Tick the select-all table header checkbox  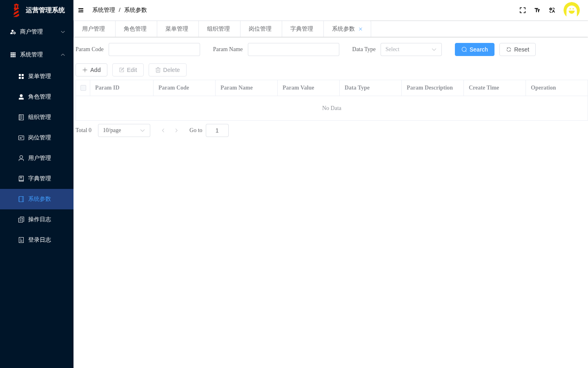click(x=83, y=88)
